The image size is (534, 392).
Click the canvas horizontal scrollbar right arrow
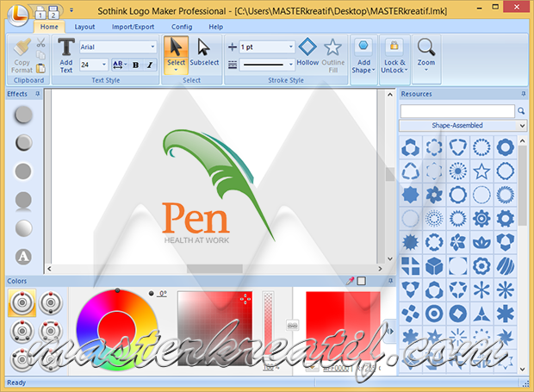point(380,269)
